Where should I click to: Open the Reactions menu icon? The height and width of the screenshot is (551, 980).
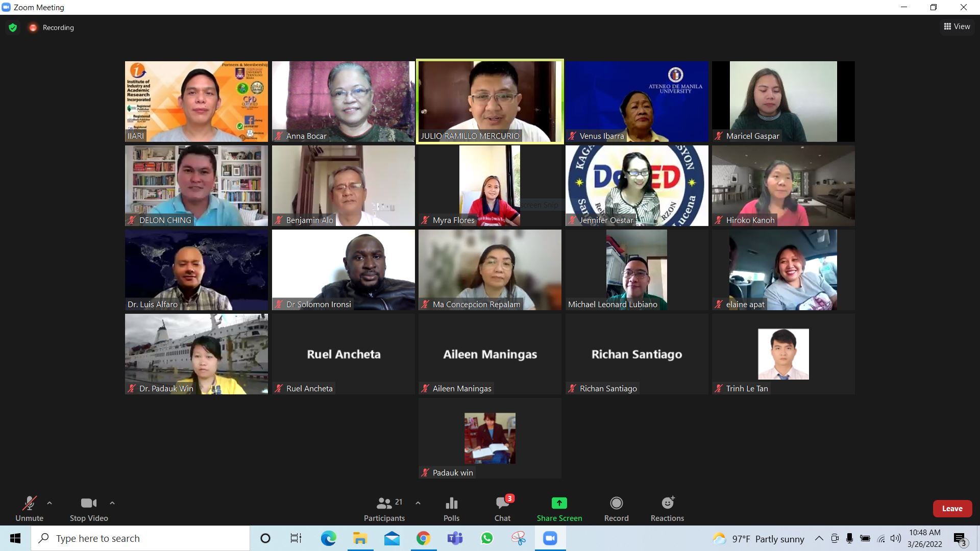point(667,504)
